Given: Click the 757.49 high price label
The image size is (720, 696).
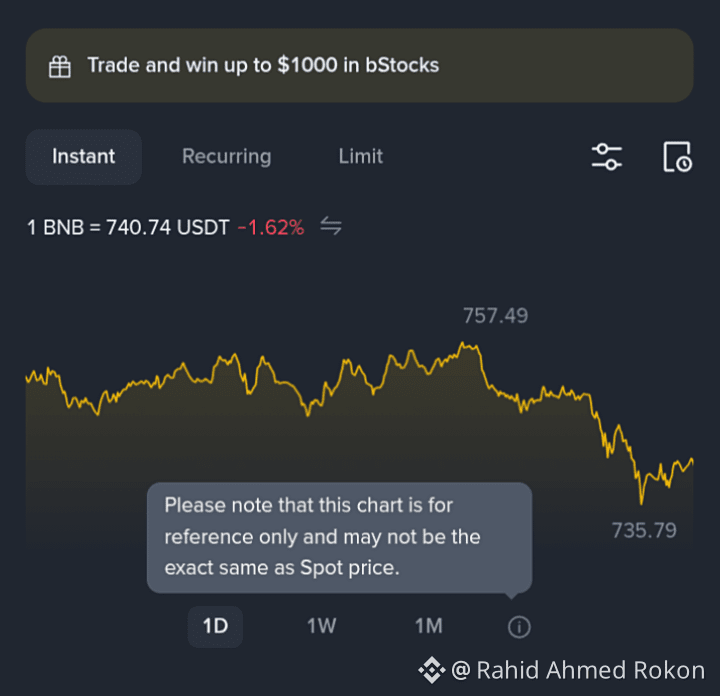Looking at the screenshot, I should pyautogui.click(x=495, y=315).
